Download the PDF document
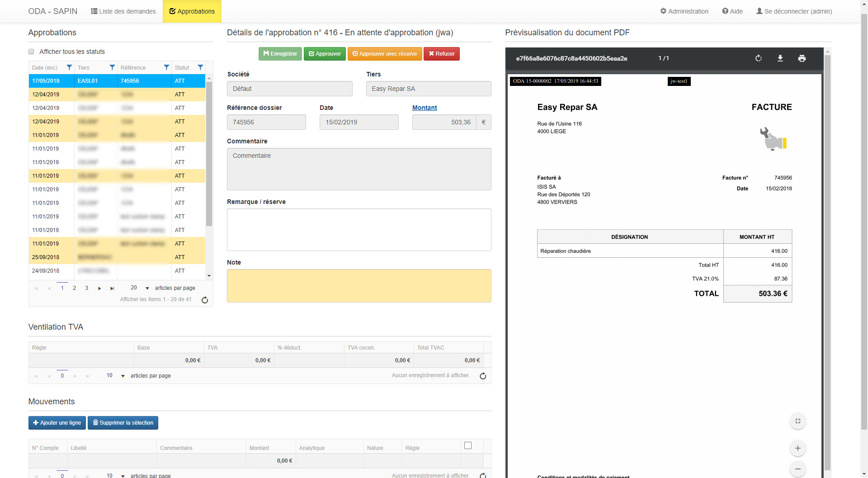This screenshot has height=478, width=868. 780,58
